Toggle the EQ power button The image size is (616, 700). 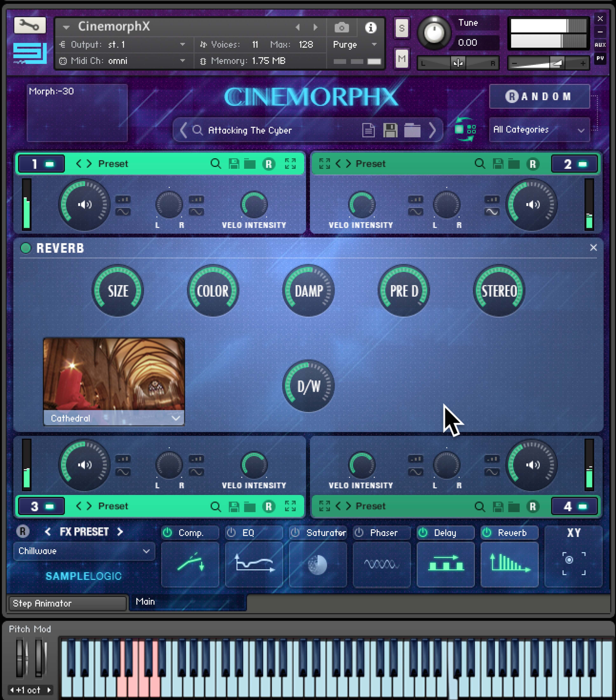coord(231,532)
